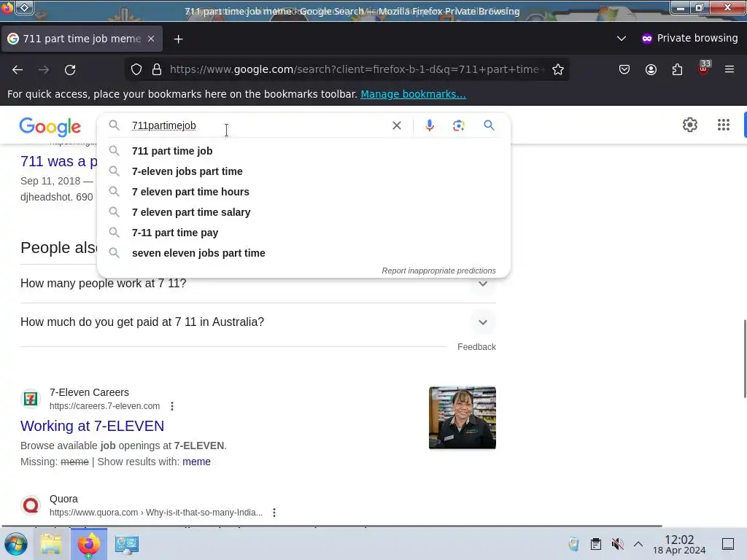Open the blue drive tray icon
The image size is (747, 560).
tap(573, 544)
